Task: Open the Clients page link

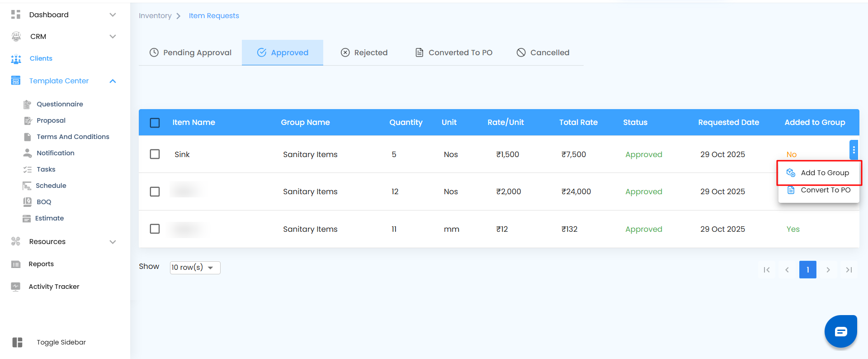Action: [41, 58]
